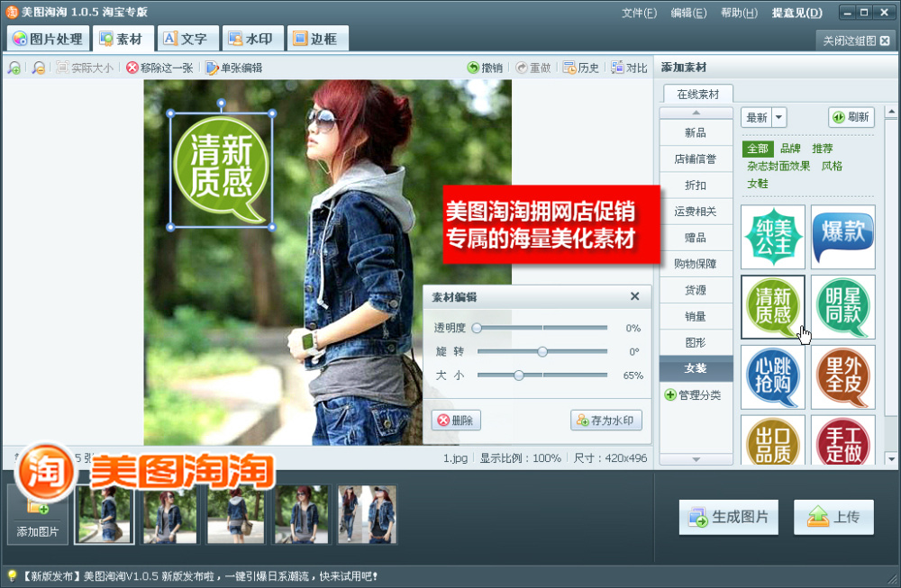Select the two-model filmstrip thumbnail
The width and height of the screenshot is (901, 588).
(367, 514)
